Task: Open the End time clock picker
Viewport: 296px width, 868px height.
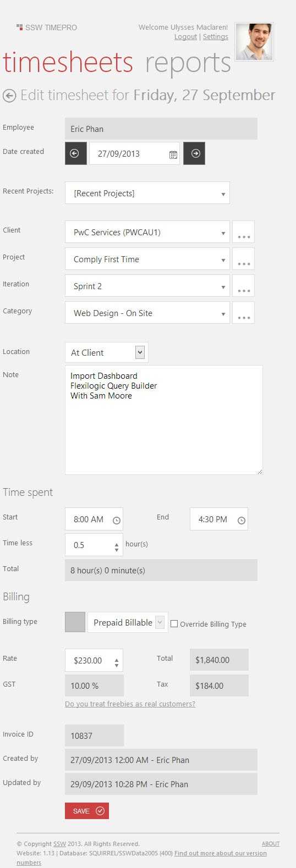Action: [x=241, y=520]
